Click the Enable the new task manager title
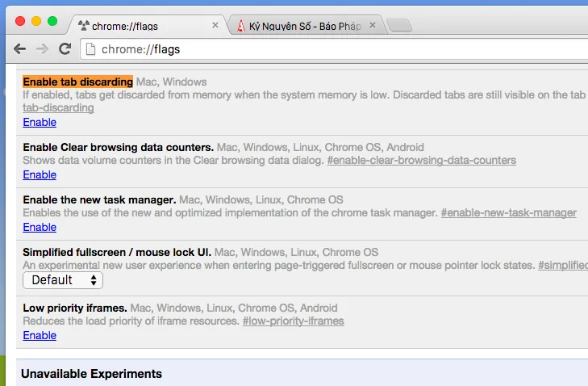588x386 pixels. point(99,199)
